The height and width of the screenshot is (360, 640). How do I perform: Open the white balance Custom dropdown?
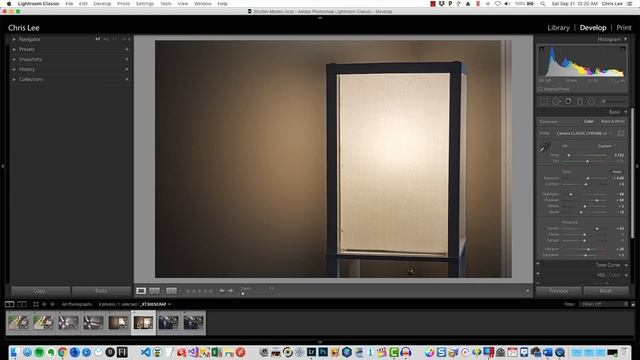(x=607, y=146)
